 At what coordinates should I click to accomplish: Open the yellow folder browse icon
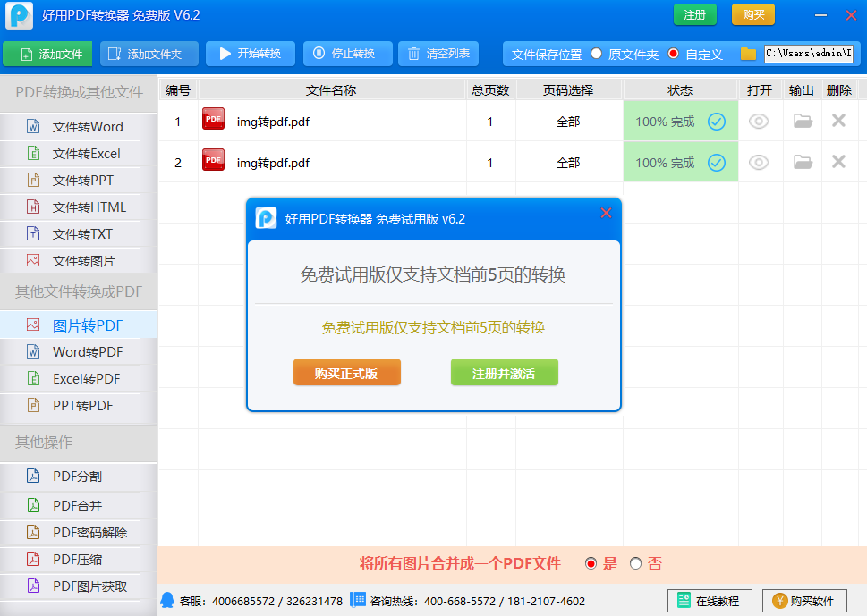tap(748, 54)
